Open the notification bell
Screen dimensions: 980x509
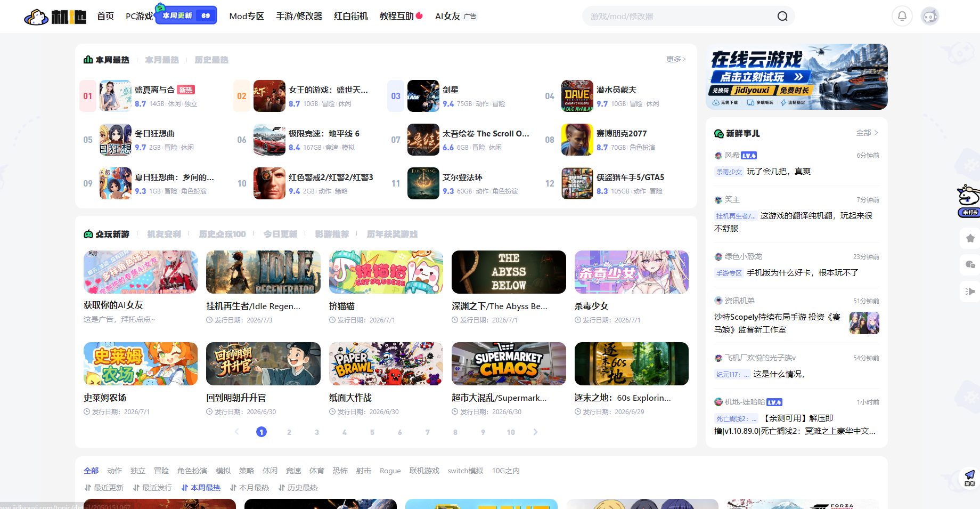tap(902, 16)
